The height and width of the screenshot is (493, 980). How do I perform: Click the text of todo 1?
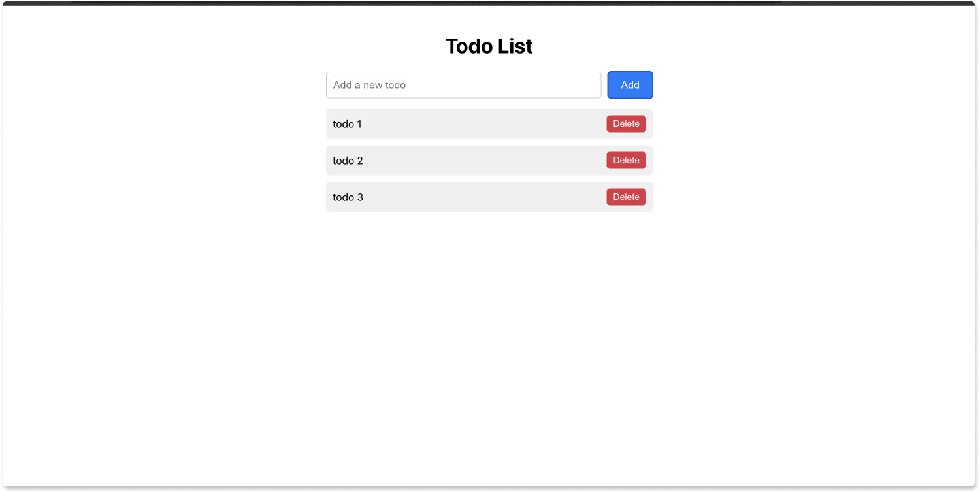(x=347, y=124)
